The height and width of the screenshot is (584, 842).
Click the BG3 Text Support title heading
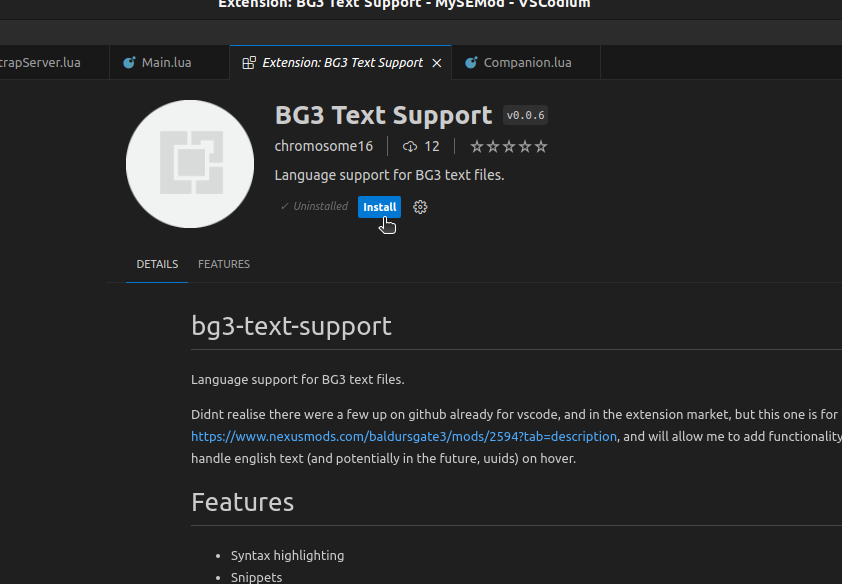tap(383, 115)
